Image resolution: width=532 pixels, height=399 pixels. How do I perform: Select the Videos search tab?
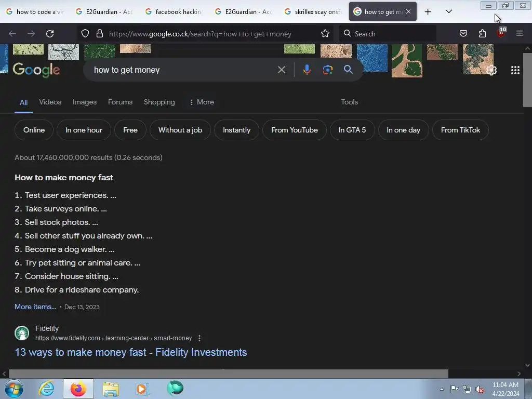(x=50, y=102)
